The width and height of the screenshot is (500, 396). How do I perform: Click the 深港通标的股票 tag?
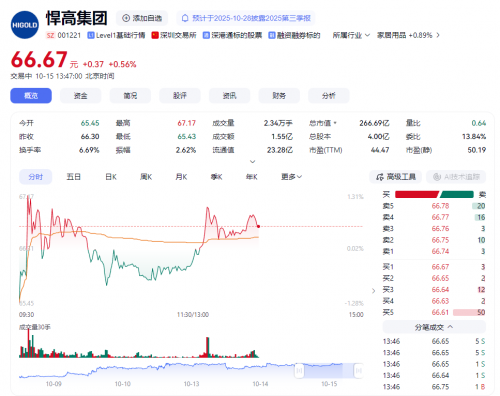pyautogui.click(x=232, y=35)
